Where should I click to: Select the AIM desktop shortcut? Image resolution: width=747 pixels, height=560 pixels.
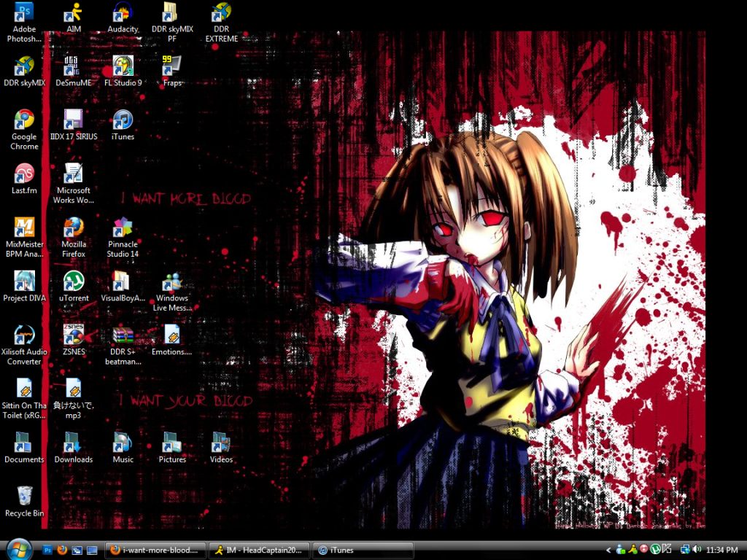click(x=74, y=17)
